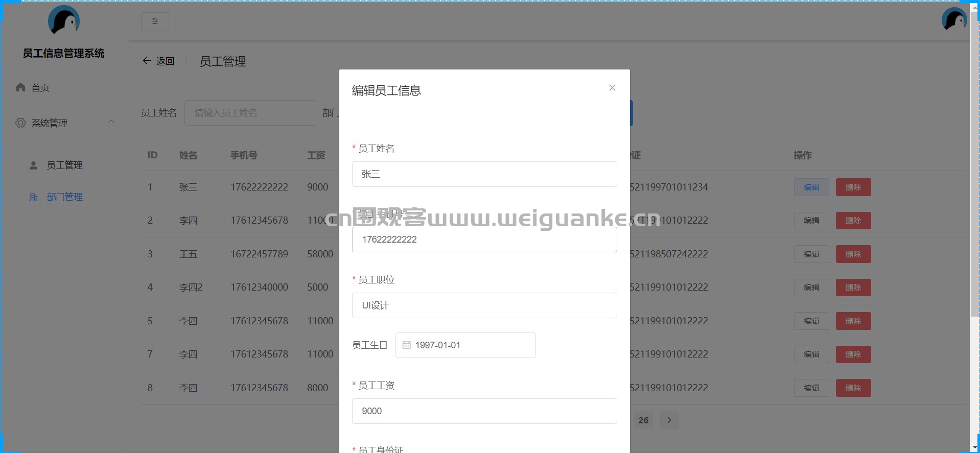Go to next page with arrow
The image size is (980, 453).
669,420
